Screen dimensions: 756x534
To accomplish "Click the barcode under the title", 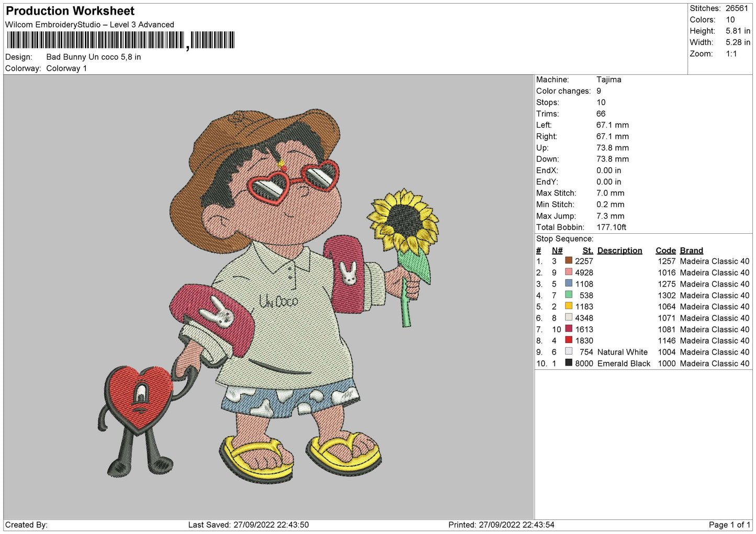I will click(x=120, y=40).
